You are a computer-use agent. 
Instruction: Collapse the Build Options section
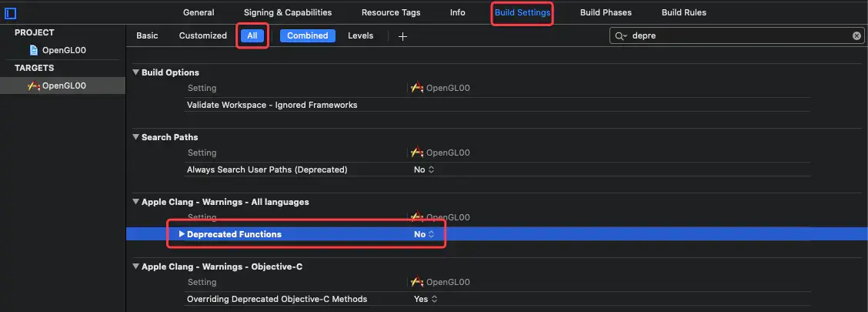coord(135,72)
